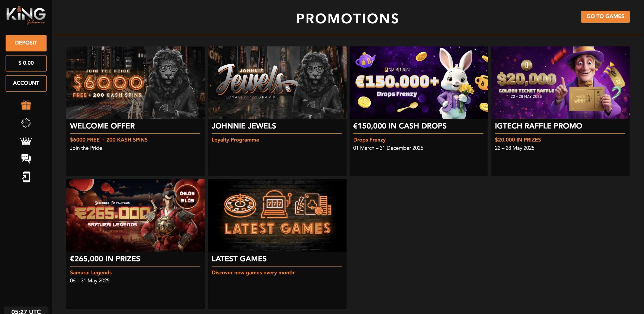This screenshot has width=644, height=314.
Task: Click the Deposit button
Action: 26,43
